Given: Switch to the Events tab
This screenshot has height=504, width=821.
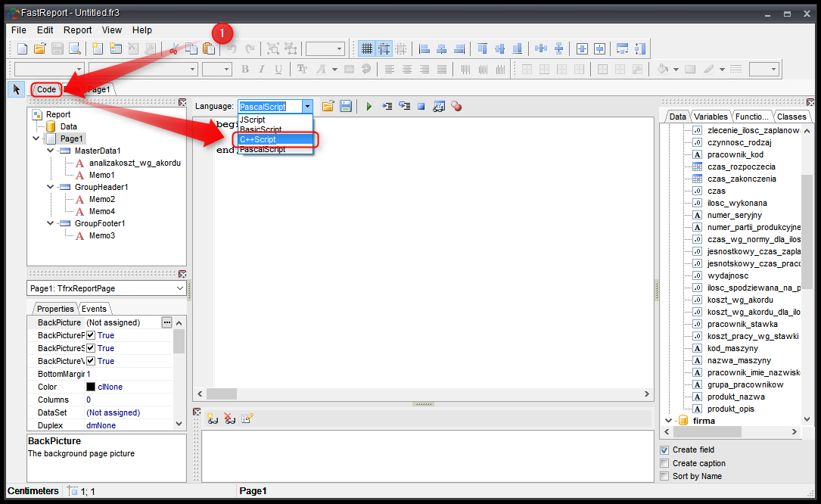Looking at the screenshot, I should (95, 309).
